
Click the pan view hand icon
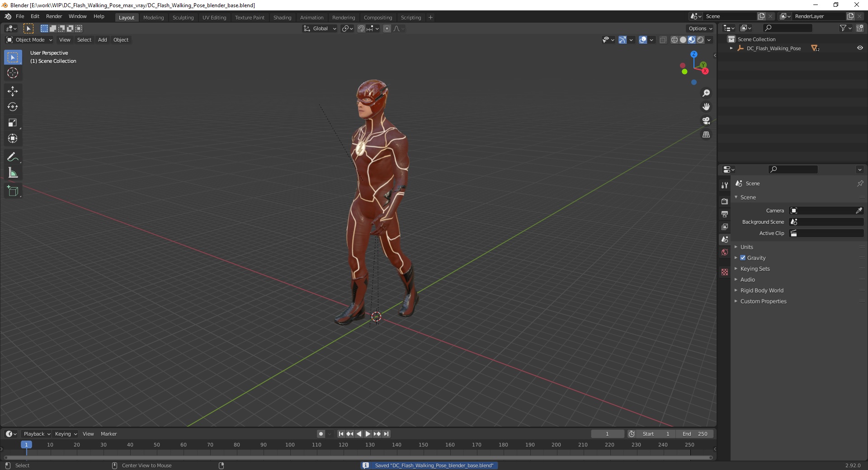pyautogui.click(x=706, y=107)
